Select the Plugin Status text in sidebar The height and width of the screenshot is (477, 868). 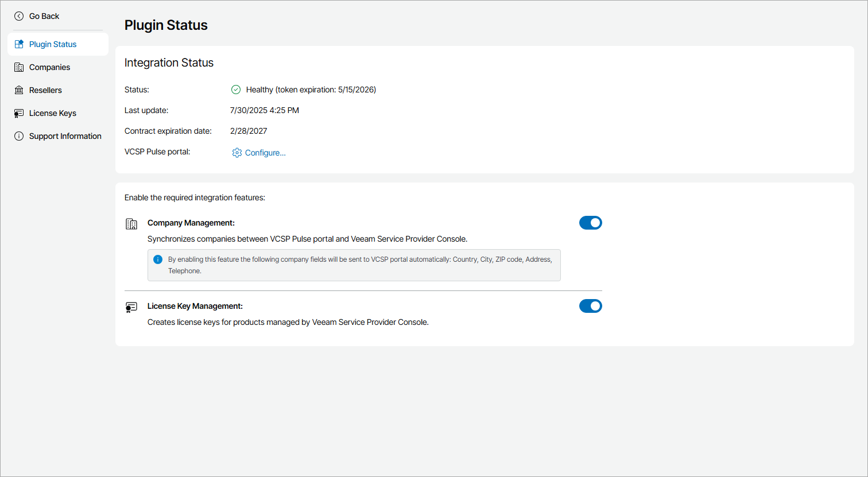53,44
